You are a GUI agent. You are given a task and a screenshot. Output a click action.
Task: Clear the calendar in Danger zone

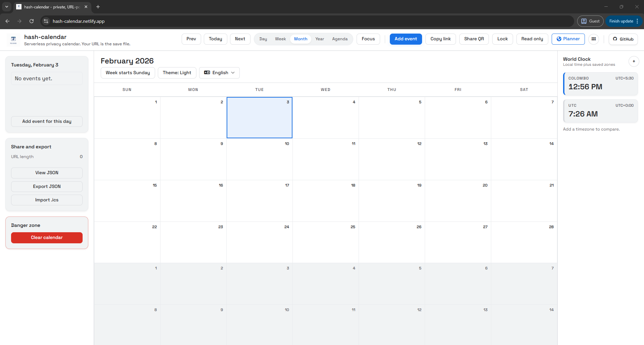47,238
